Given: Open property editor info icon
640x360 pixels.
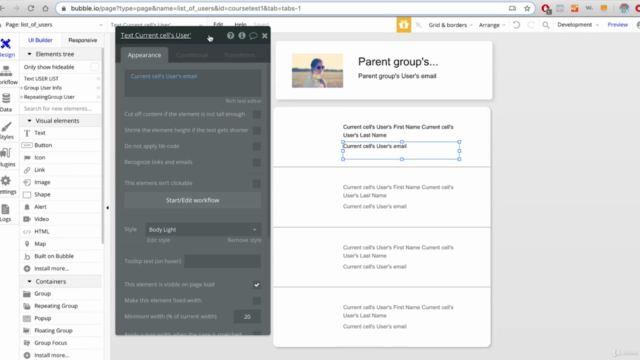Looking at the screenshot, I should pyautogui.click(x=242, y=36).
